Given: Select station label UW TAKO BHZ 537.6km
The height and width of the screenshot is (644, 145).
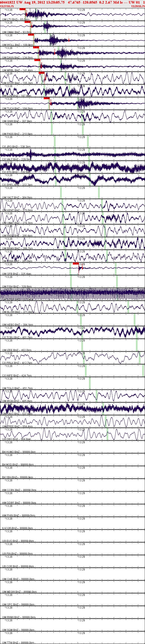Looking at the screenshot, I should tap(17, 414).
